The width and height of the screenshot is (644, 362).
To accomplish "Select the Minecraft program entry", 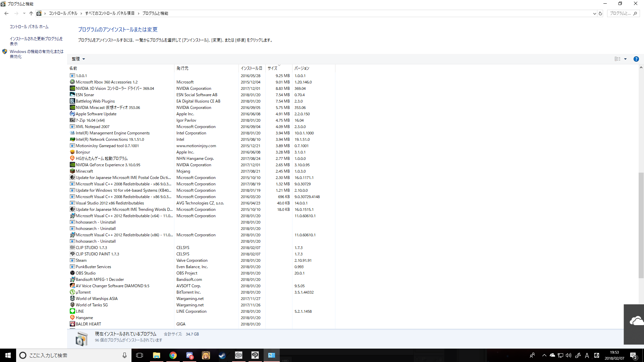I will 84,171.
